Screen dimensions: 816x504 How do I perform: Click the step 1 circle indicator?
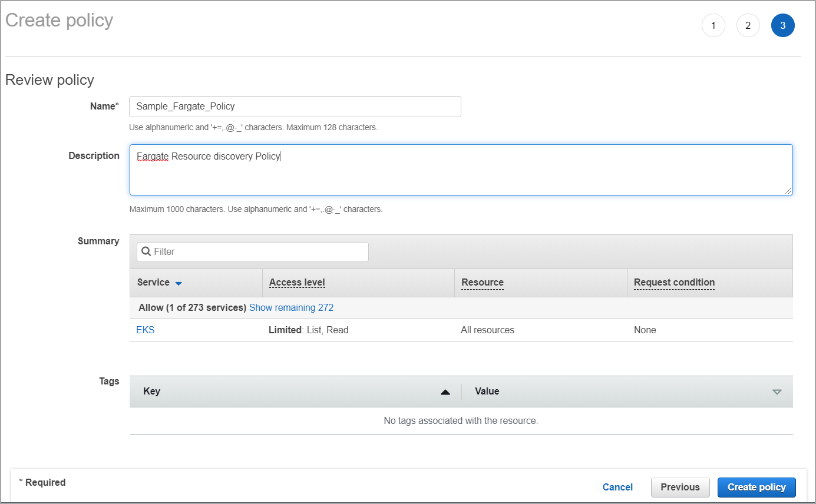point(713,25)
